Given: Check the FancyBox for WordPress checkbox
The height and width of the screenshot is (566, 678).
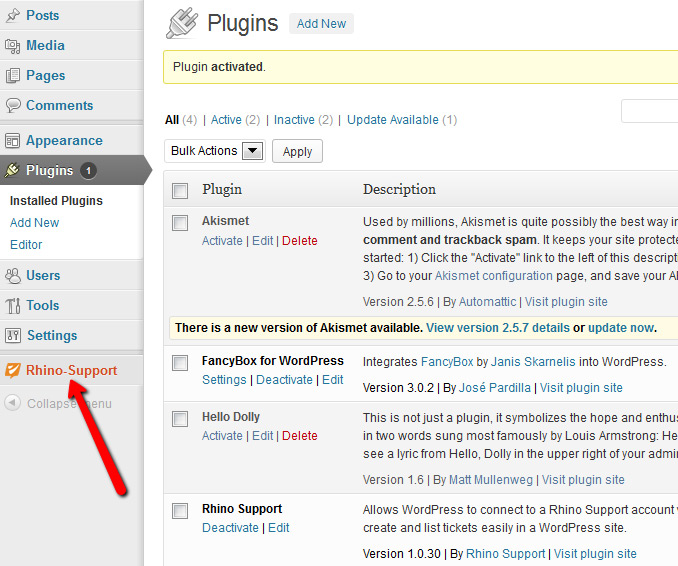Looking at the screenshot, I should [x=180, y=363].
